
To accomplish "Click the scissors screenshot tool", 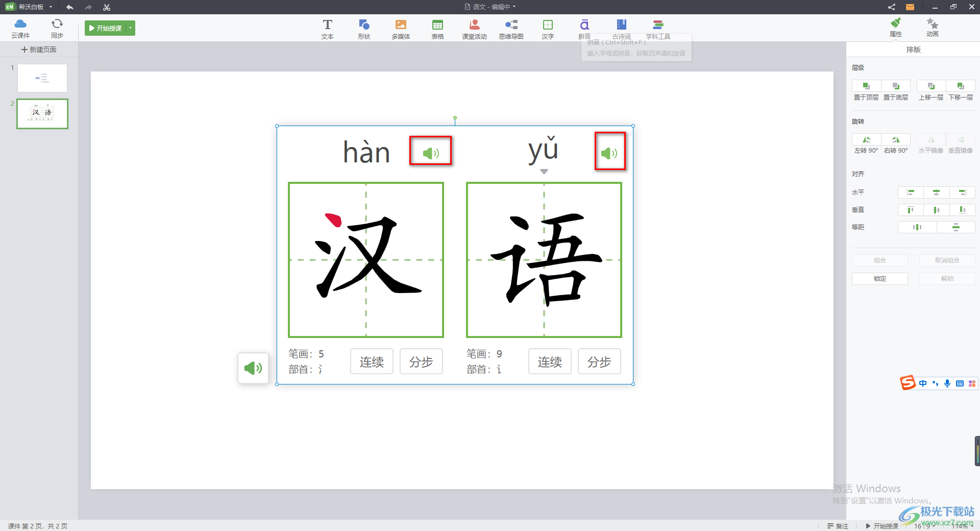I will (x=107, y=7).
